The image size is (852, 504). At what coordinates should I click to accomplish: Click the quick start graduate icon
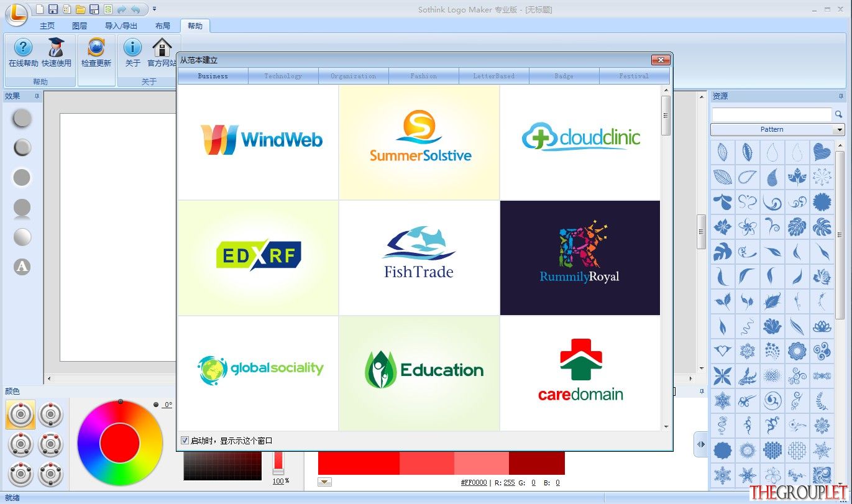[57, 48]
